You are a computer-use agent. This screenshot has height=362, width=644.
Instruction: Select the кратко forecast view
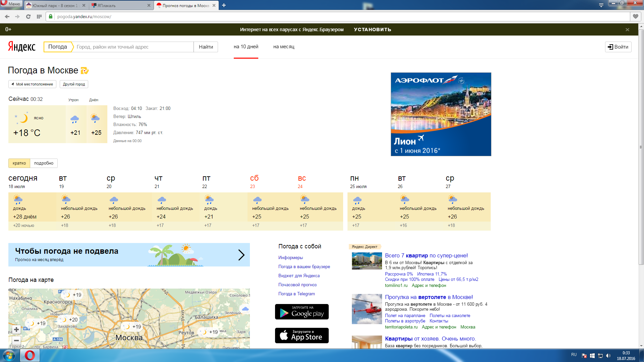pos(19,163)
